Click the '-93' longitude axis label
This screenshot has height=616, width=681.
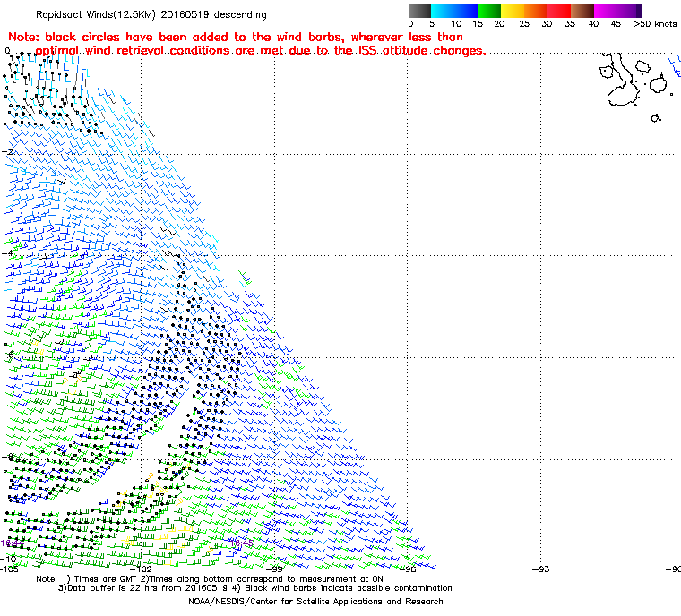pos(540,569)
